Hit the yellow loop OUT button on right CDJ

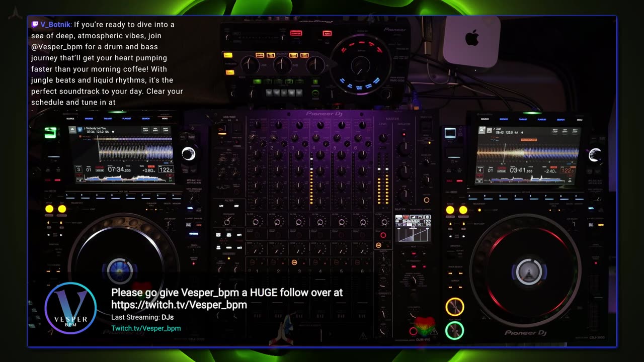463,210
